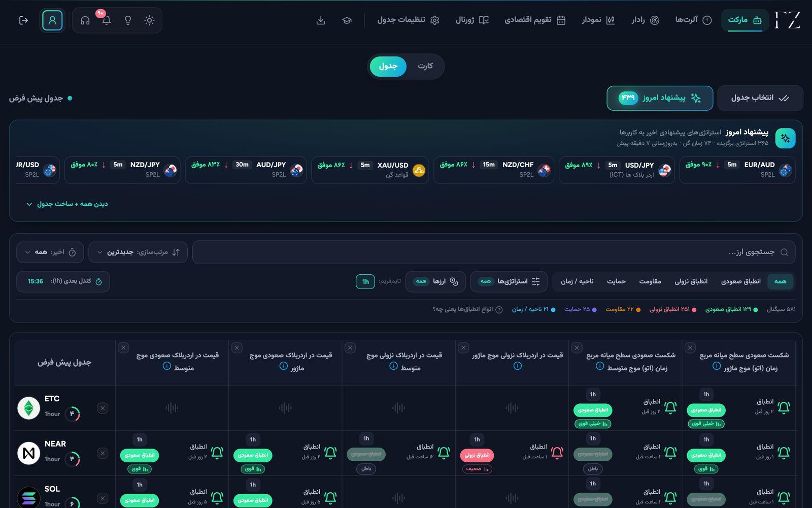Open تقویم اقتصادی calendar
The height and width of the screenshot is (508, 812).
pos(535,20)
